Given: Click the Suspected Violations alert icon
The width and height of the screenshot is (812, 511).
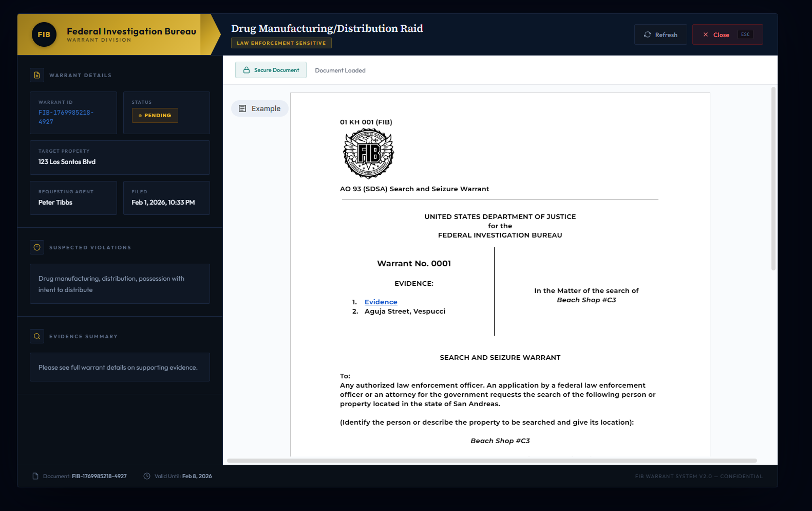Looking at the screenshot, I should [x=37, y=247].
